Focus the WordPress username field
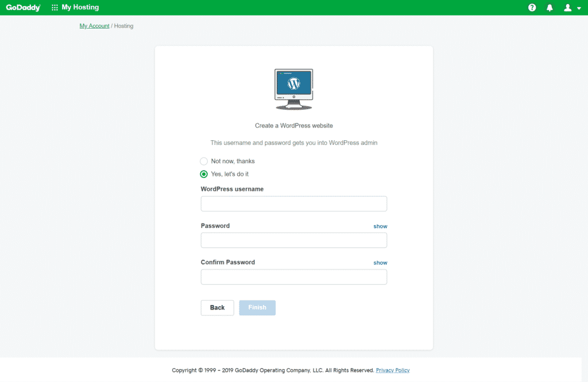 coord(293,203)
